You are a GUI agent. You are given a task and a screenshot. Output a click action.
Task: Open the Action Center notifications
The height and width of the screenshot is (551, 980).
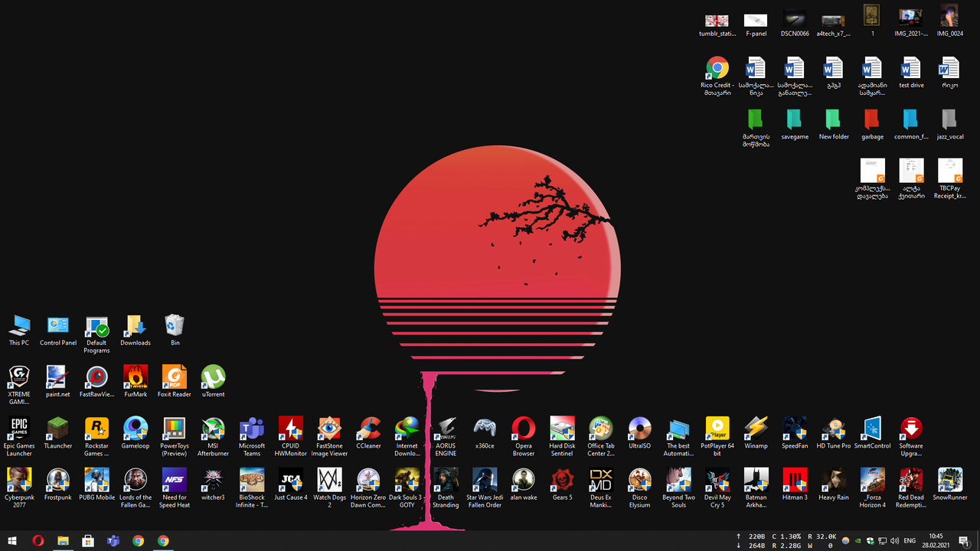pyautogui.click(x=966, y=541)
